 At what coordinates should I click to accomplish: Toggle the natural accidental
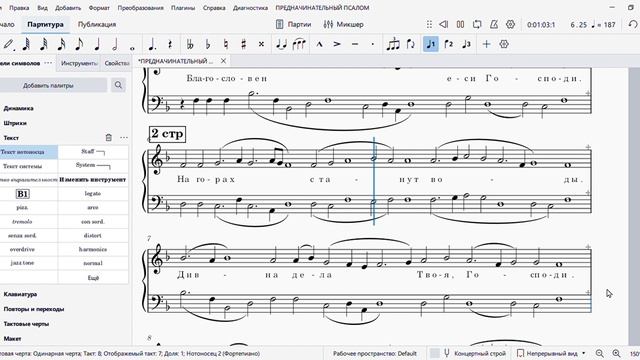[x=226, y=44]
